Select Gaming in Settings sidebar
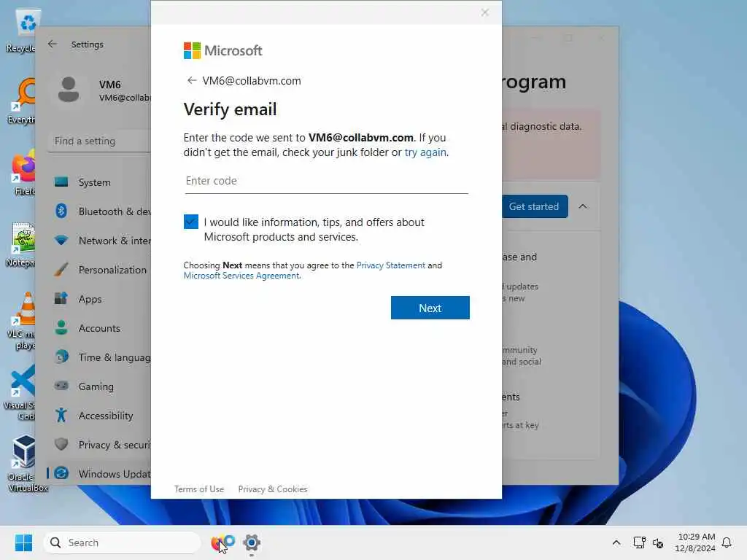The height and width of the screenshot is (560, 747). coord(101,386)
